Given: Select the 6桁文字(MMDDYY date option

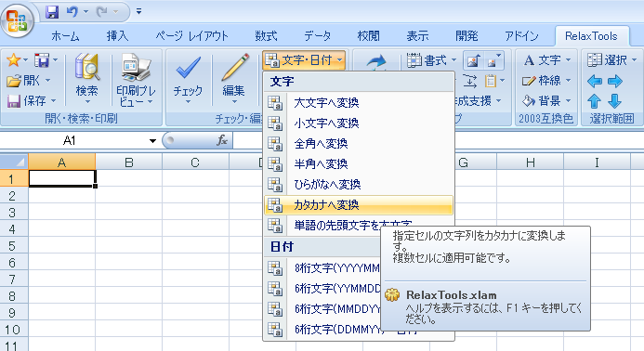Looking at the screenshot, I should coord(322,308).
